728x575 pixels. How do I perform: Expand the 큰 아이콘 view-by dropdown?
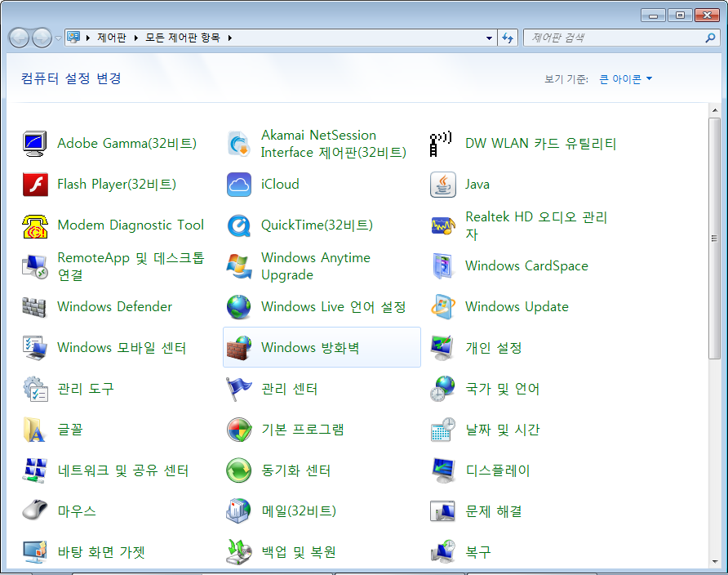[625, 79]
